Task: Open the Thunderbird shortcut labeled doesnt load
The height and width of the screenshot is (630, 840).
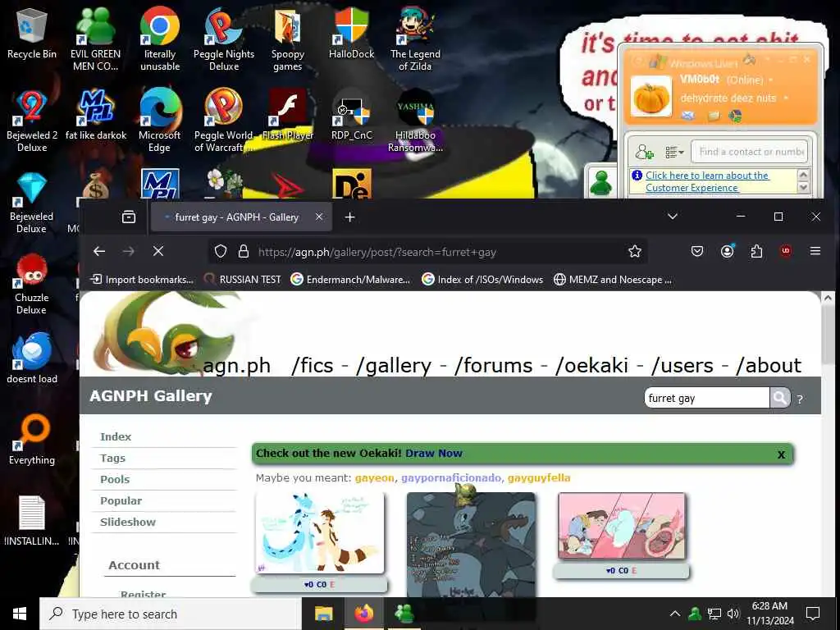Action: [x=32, y=358]
